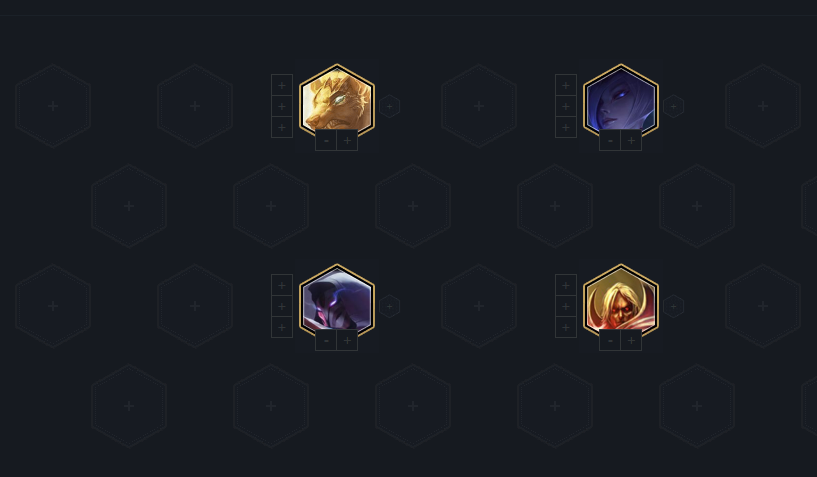
Task: Decrease star level under golden wolf champion
Action: [326, 141]
